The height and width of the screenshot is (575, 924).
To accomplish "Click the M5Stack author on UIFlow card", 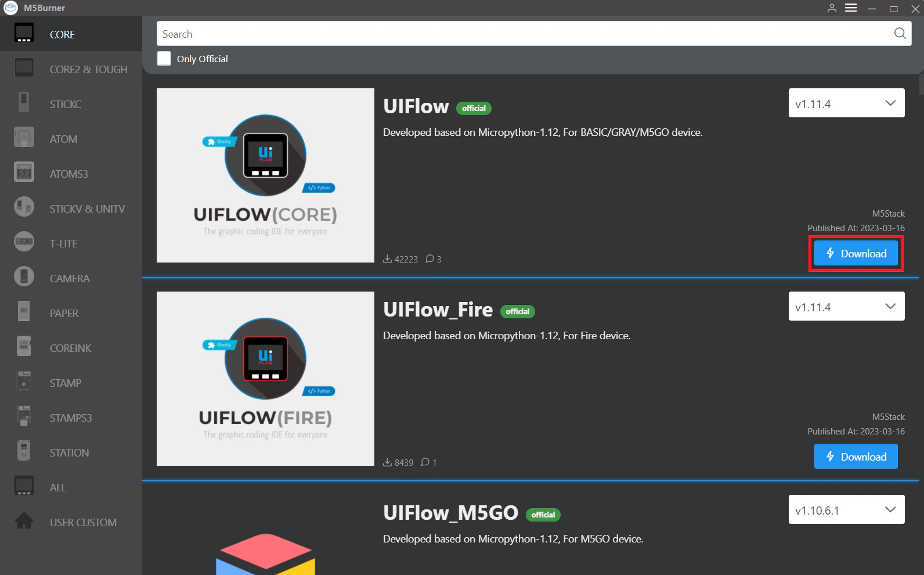I will point(888,214).
